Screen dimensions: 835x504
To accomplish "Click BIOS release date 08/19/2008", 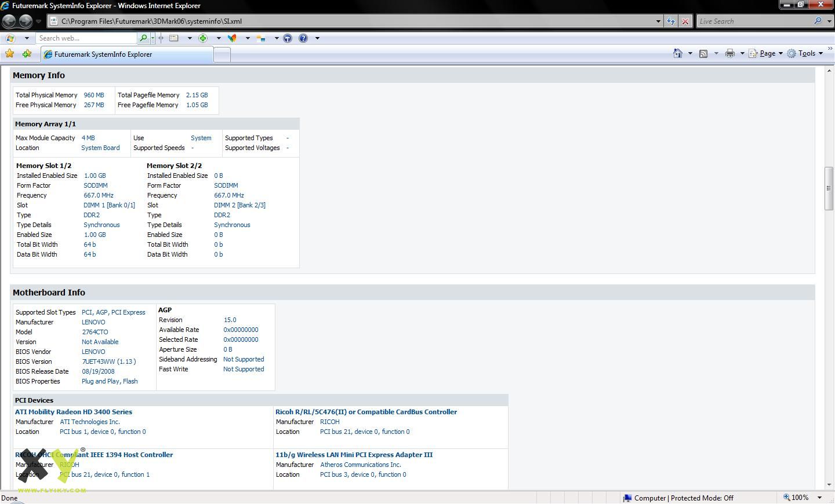I will click(98, 371).
